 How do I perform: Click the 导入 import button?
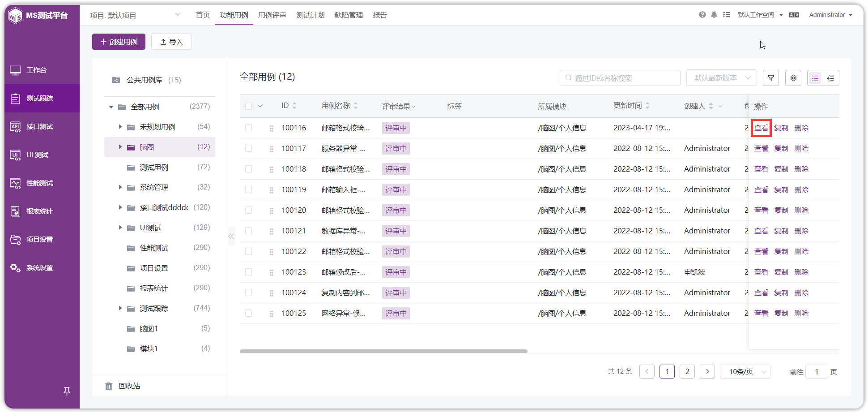coord(171,42)
